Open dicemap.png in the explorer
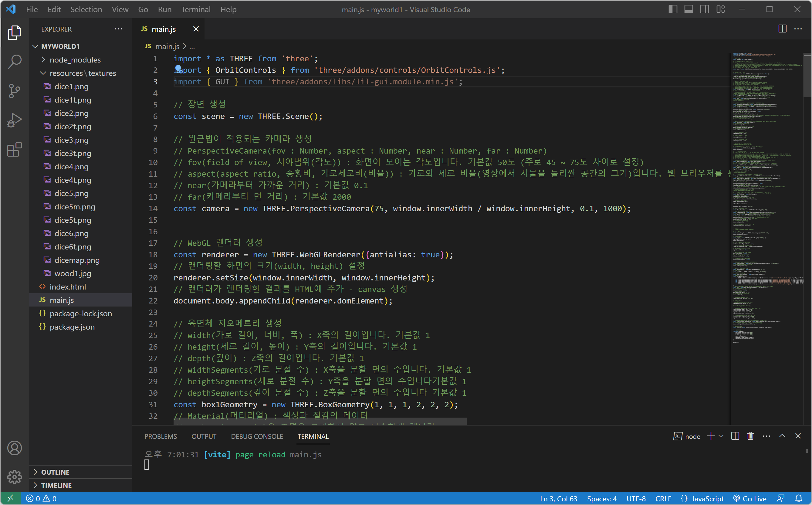The width and height of the screenshot is (812, 505). [77, 260]
